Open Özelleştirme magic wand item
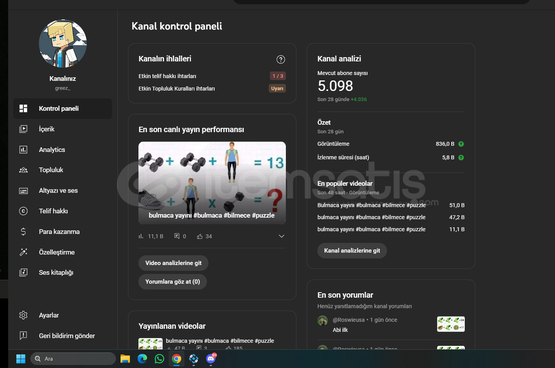This screenshot has width=555, height=368. click(23, 252)
